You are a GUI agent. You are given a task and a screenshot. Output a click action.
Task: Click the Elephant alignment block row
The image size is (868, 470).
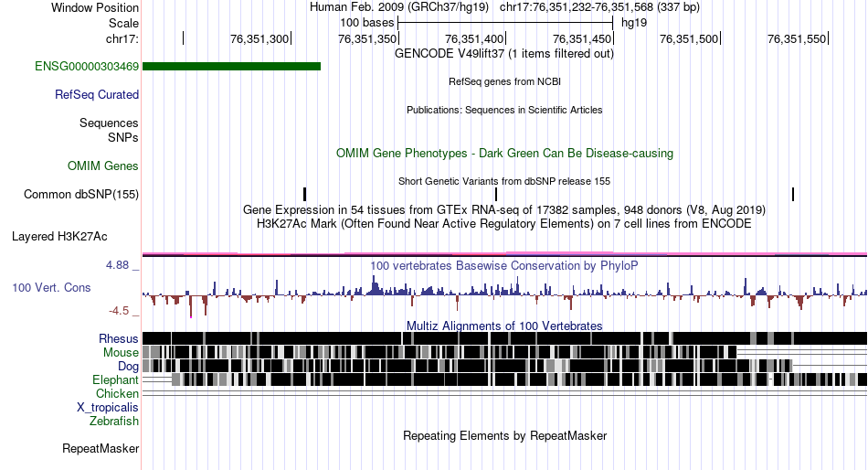click(504, 379)
